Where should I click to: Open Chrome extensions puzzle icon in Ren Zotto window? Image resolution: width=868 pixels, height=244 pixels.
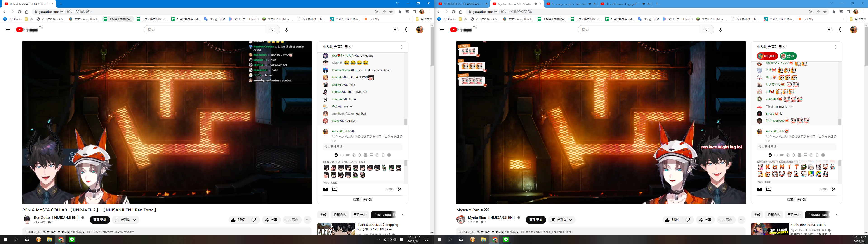tap(400, 12)
